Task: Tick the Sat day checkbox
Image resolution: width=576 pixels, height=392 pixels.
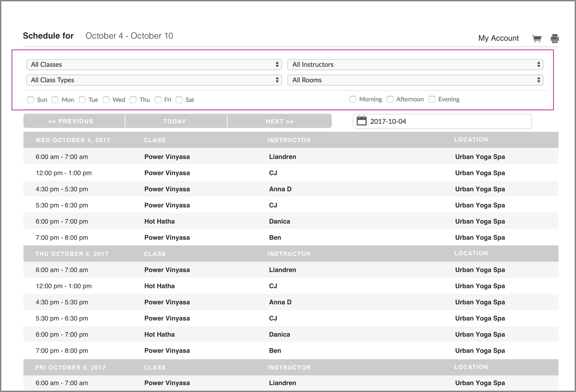Action: (179, 99)
